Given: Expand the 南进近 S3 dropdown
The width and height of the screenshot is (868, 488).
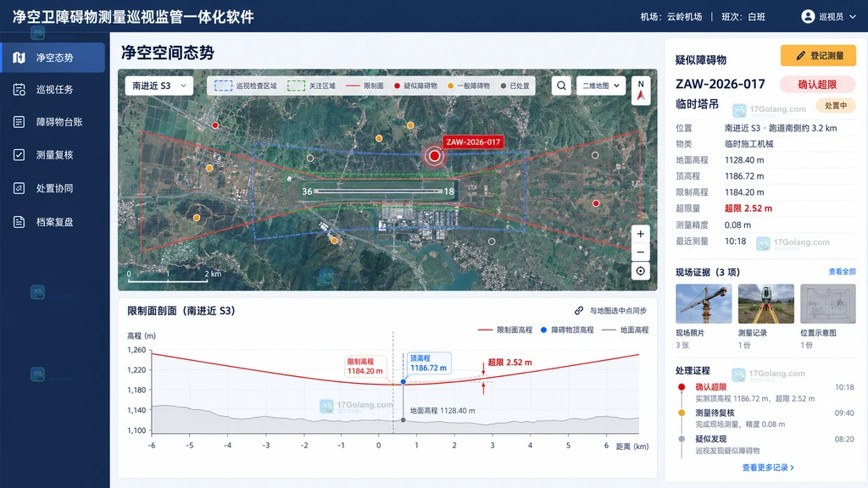Looking at the screenshot, I should (159, 86).
